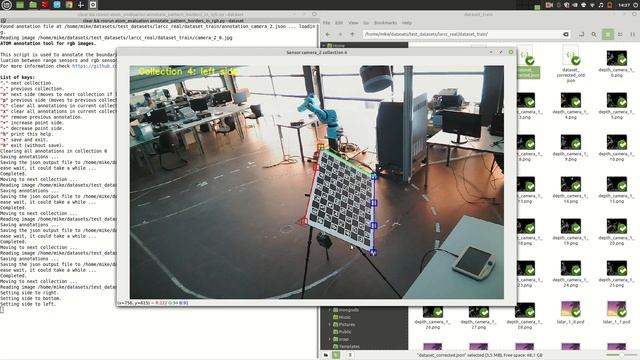Select lidar_1_0.pcd file
640x360 pixels.
[x=571, y=313]
